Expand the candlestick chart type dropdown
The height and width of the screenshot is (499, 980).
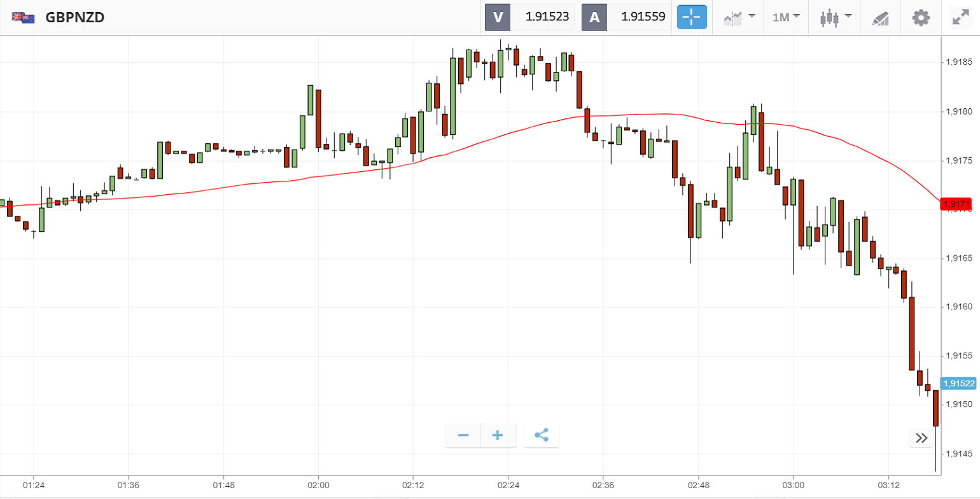tap(836, 17)
